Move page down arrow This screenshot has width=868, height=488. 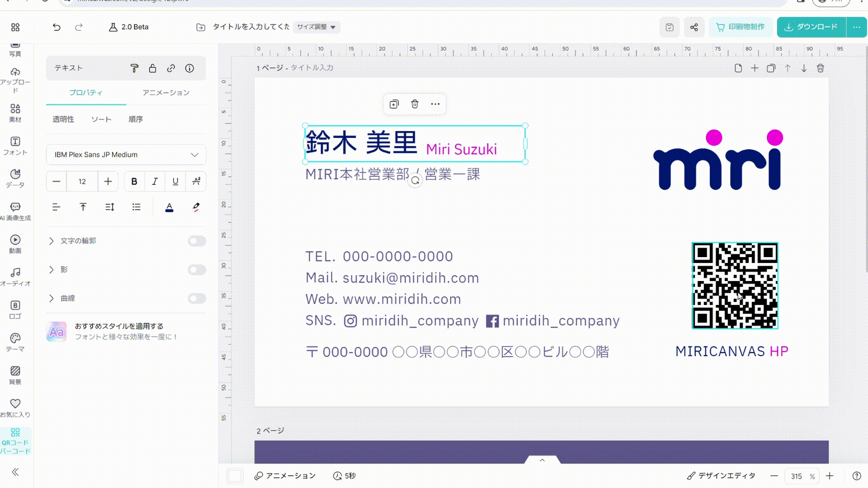pos(804,68)
